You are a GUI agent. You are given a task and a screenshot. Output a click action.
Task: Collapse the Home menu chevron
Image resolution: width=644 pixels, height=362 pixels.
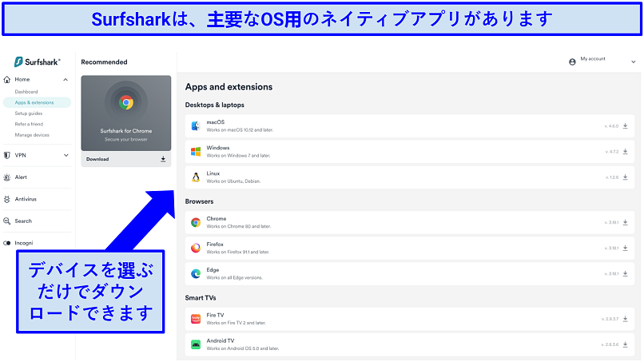[x=66, y=80]
